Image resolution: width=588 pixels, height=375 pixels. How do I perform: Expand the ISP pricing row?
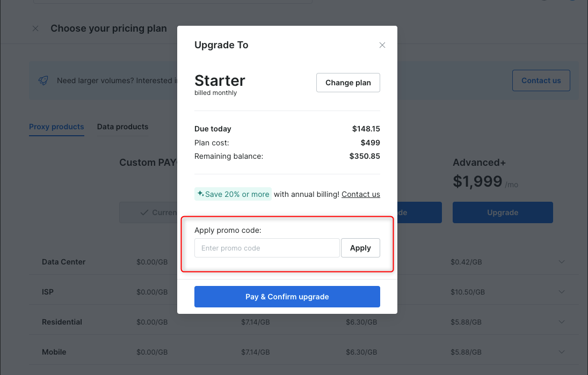(x=562, y=292)
